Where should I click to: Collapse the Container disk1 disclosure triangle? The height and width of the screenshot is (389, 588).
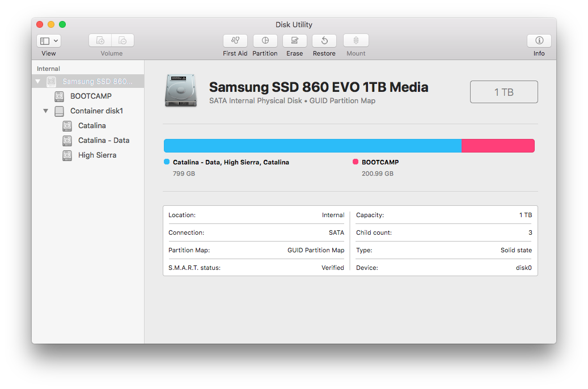click(46, 111)
